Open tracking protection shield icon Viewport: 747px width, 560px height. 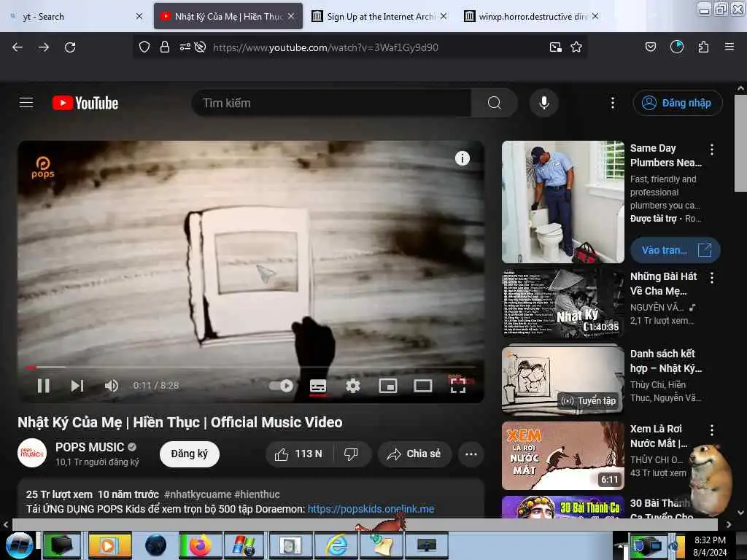click(x=144, y=47)
